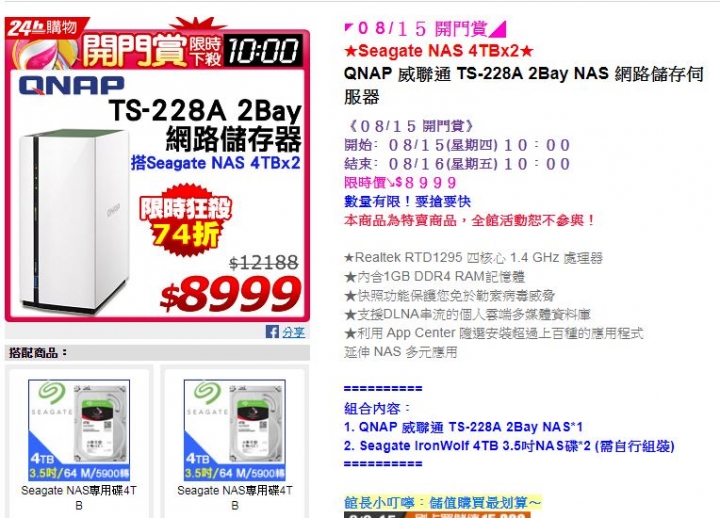The height and width of the screenshot is (518, 720).
Task: Click the ★Seagate NAS 4TBx2★ red heading
Action: [x=439, y=51]
